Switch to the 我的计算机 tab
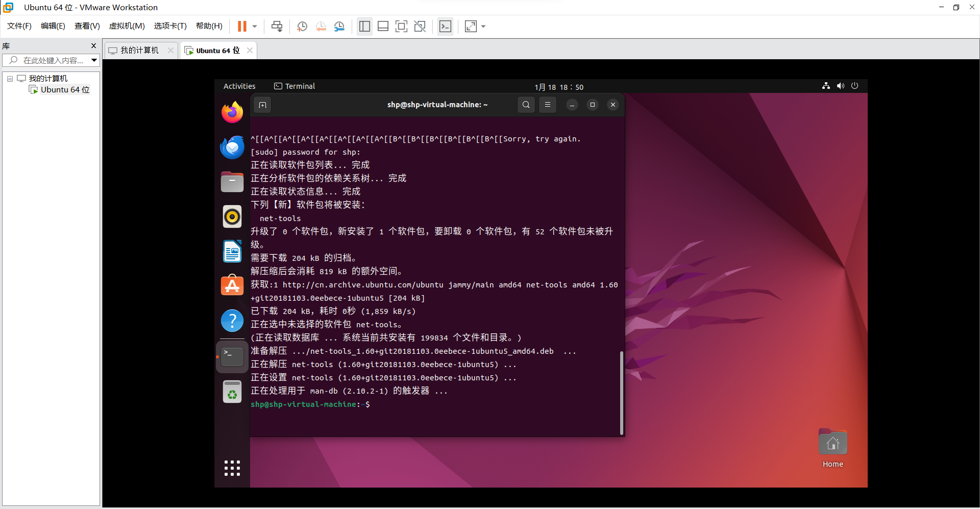This screenshot has height=509, width=980. [x=138, y=50]
